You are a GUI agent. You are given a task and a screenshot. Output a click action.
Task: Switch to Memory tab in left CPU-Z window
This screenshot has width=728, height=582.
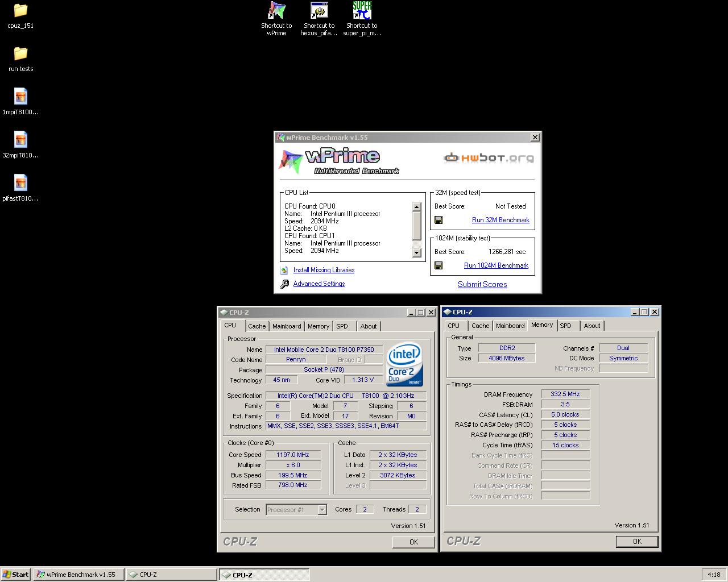(318, 326)
